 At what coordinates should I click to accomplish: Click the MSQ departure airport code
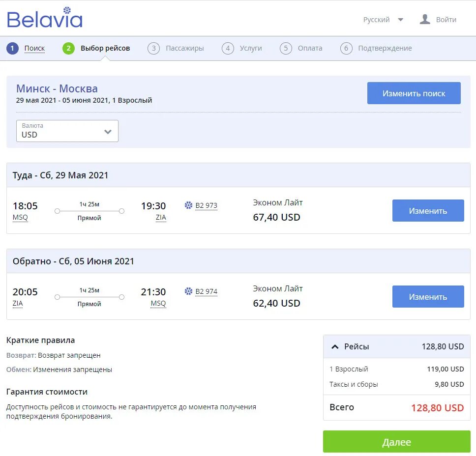pyautogui.click(x=20, y=217)
